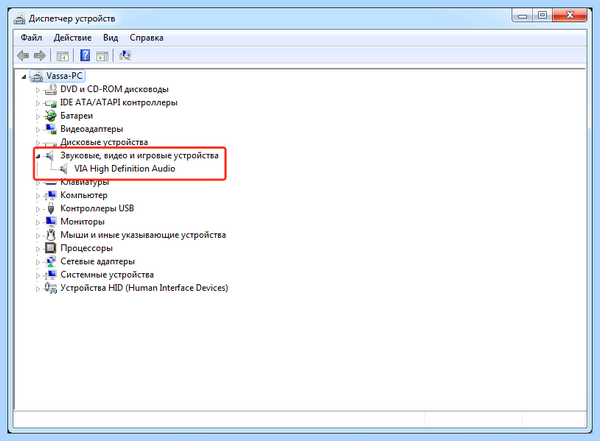The width and height of the screenshot is (600, 441).
Task: Minimize the Диспетчер устройств window
Action: click(522, 16)
